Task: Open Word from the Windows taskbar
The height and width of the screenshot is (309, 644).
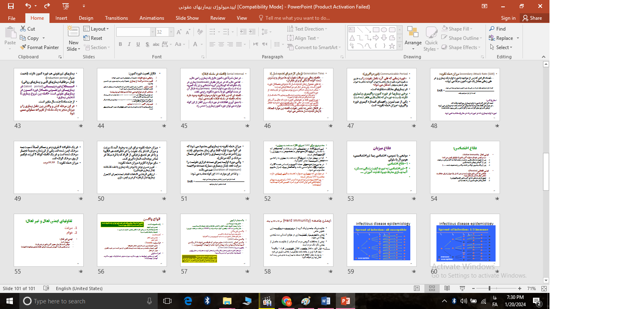Action: [325, 301]
